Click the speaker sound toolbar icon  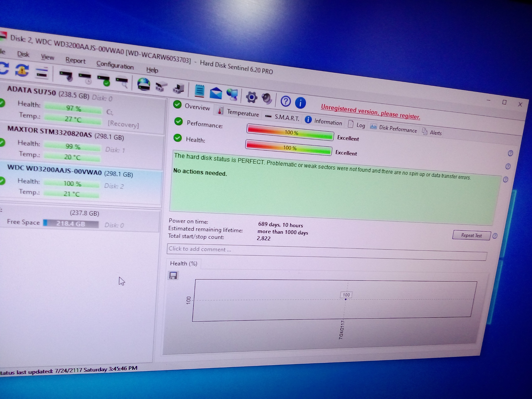pyautogui.click(x=266, y=99)
